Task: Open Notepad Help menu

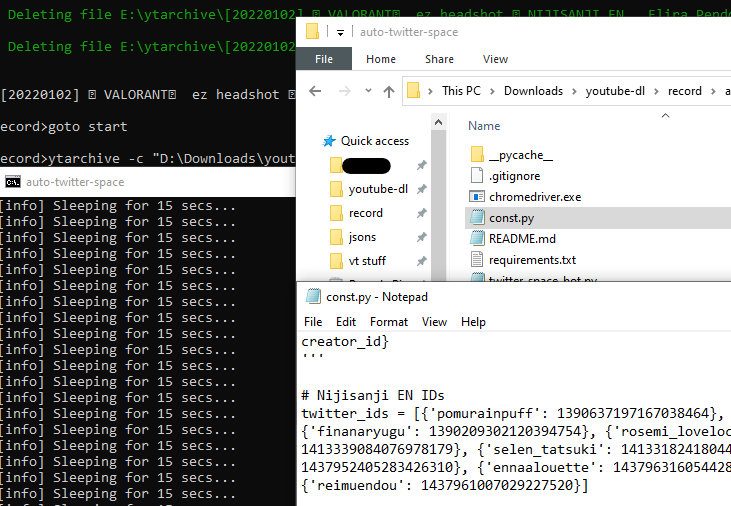Action: click(473, 322)
